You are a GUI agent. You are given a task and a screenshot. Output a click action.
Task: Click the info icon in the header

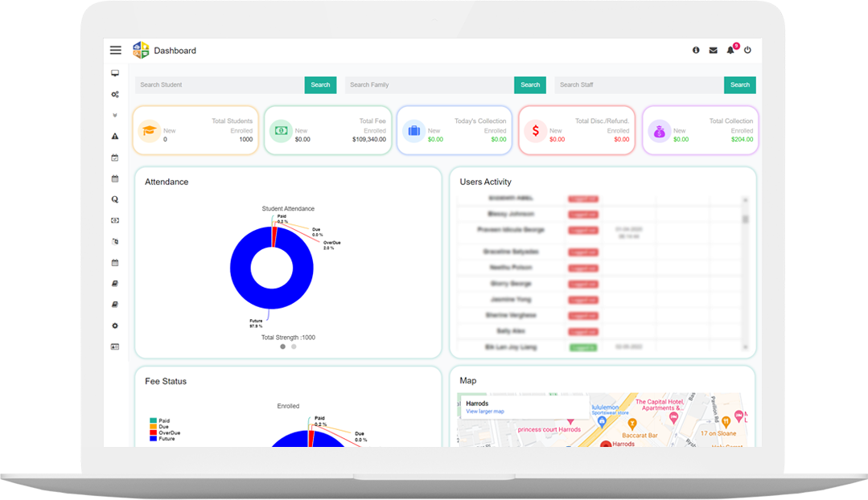[x=696, y=51]
